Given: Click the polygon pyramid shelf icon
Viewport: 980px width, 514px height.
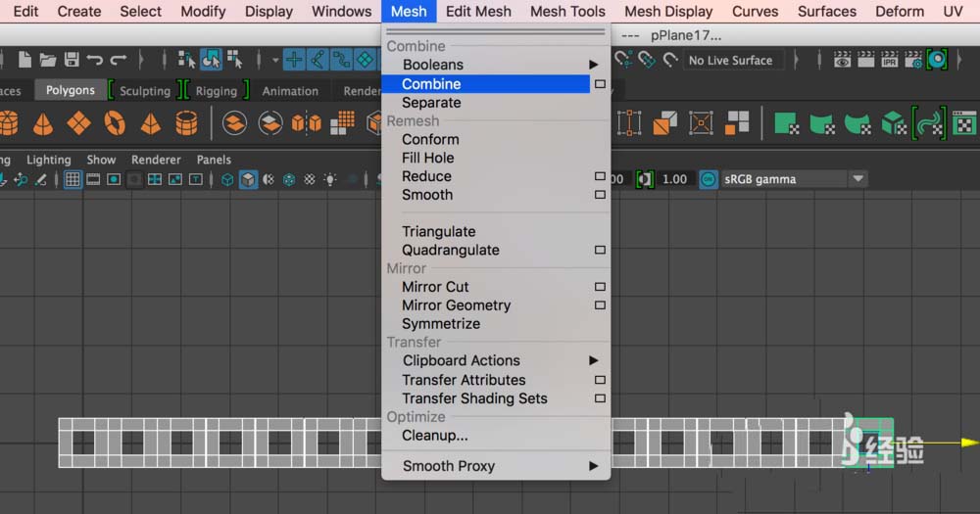Looking at the screenshot, I should pyautogui.click(x=151, y=123).
